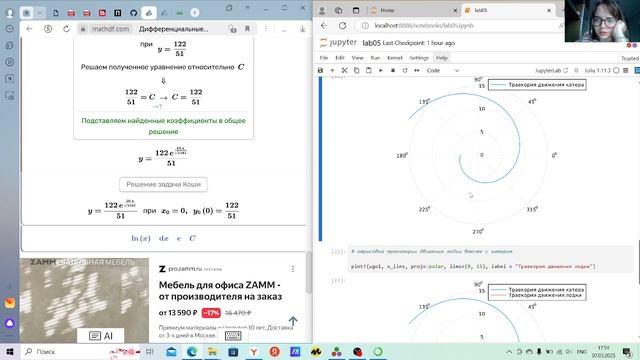Open downloads in the Yandex browser
This screenshot has width=640, height=360.
302,29
